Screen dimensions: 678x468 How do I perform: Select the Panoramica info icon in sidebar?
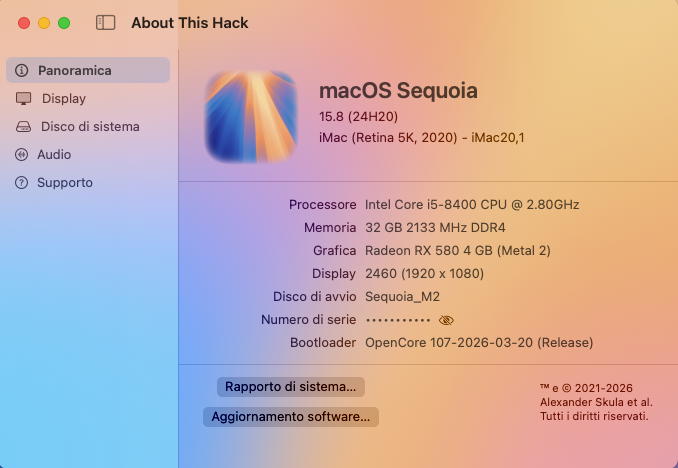[x=22, y=70]
